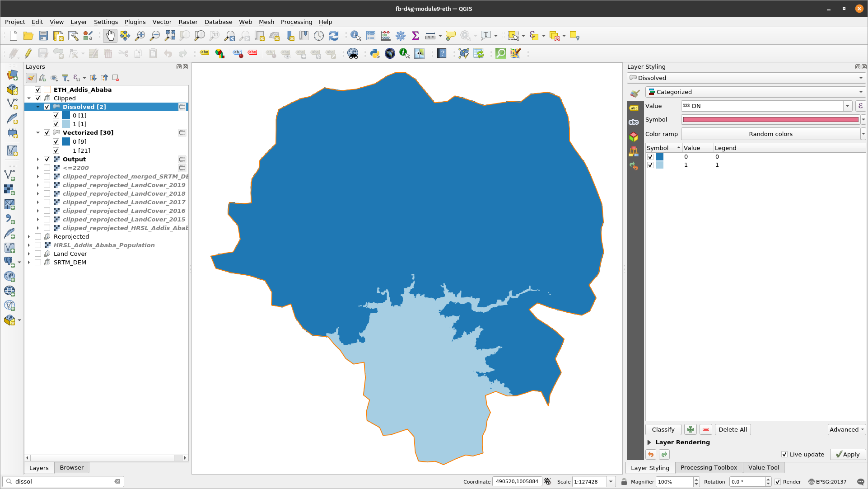Disable visibility of ETH_Addis_Ababa layer
The image size is (868, 489).
[x=38, y=89]
